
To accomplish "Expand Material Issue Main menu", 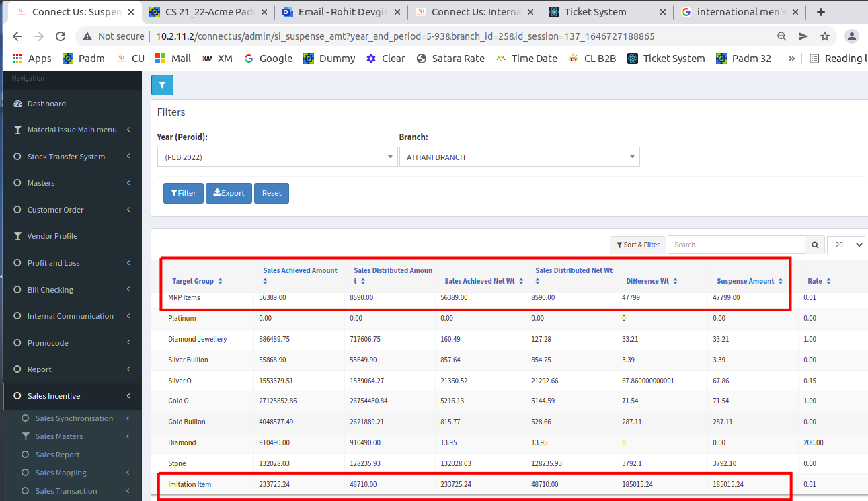I will click(71, 130).
